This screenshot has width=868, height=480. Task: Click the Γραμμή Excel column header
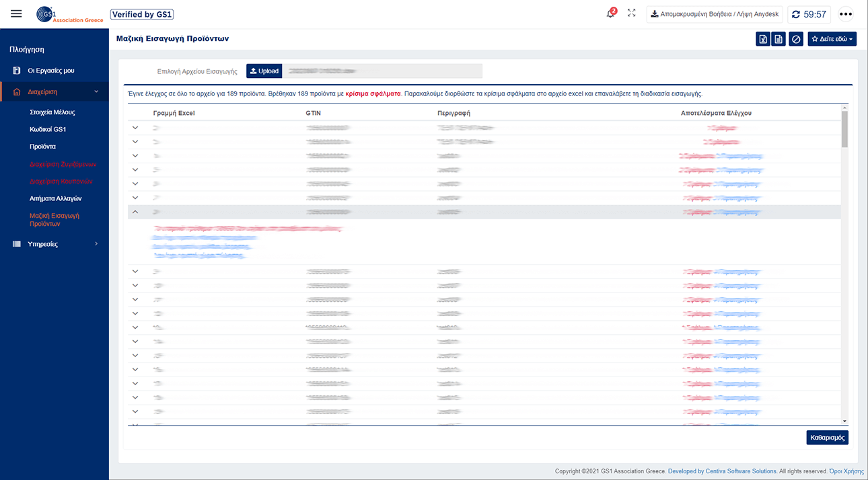[x=174, y=113]
